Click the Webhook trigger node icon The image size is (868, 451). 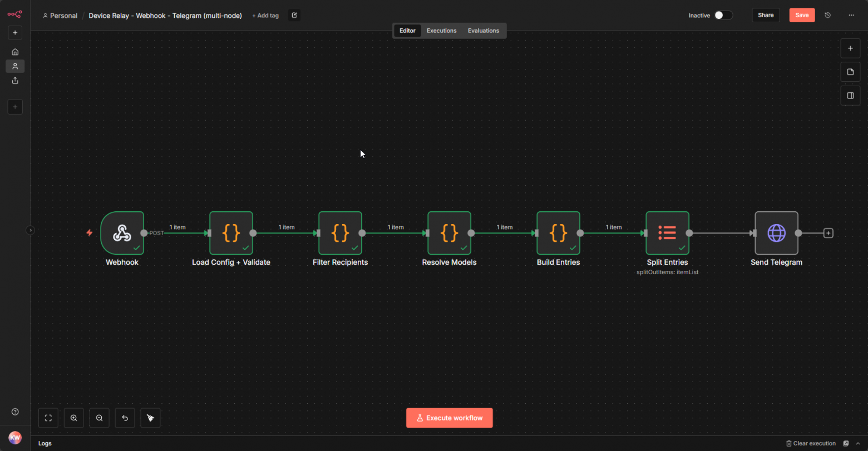point(122,233)
